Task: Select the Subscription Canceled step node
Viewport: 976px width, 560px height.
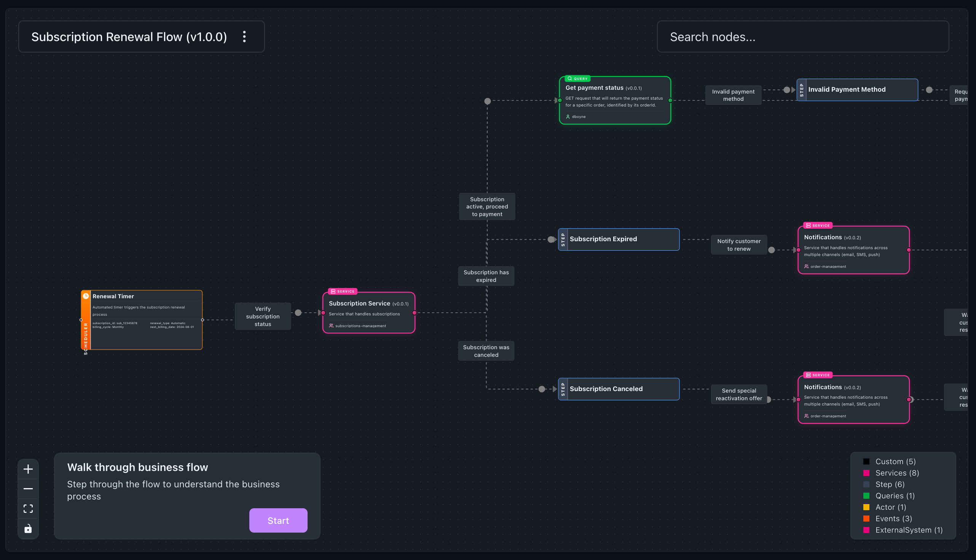Action: click(618, 389)
